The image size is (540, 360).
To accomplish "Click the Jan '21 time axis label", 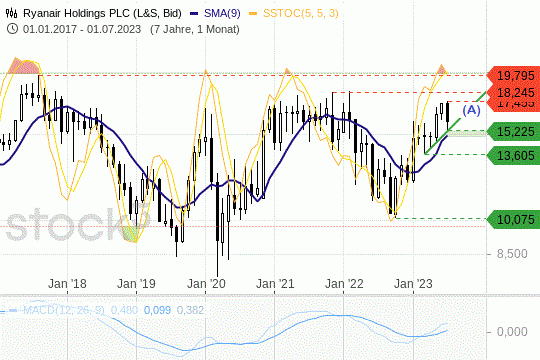I will tap(275, 284).
